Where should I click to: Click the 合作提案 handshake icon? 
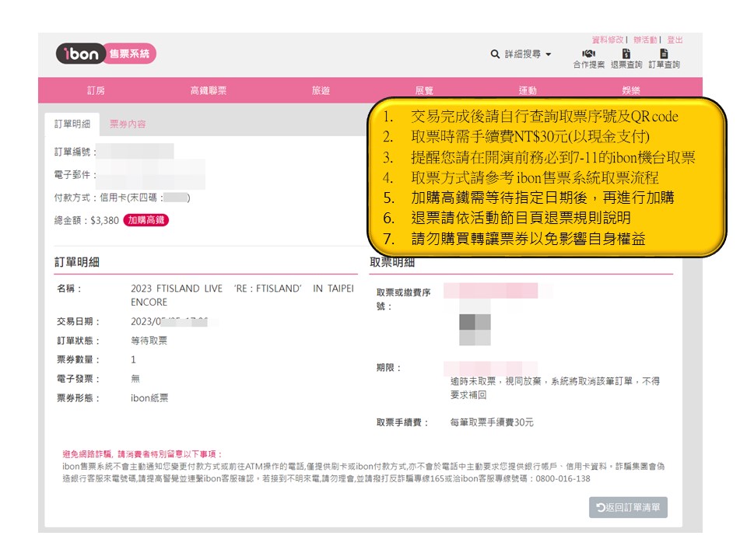coord(589,54)
